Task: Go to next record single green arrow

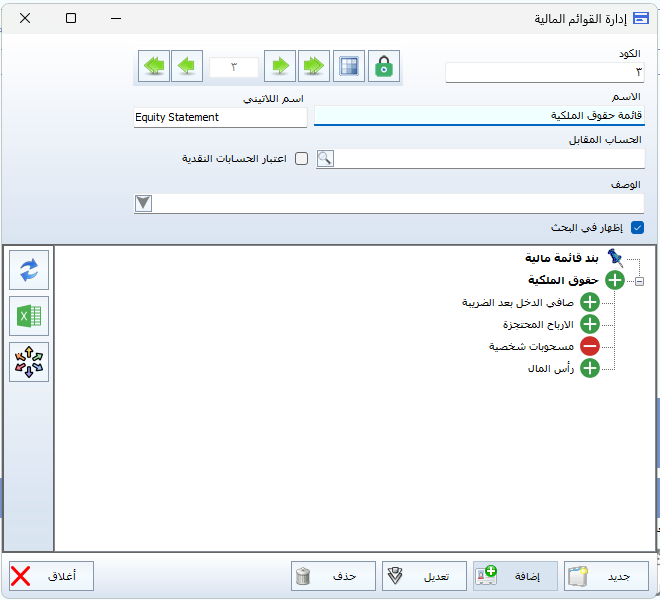Action: [281, 66]
